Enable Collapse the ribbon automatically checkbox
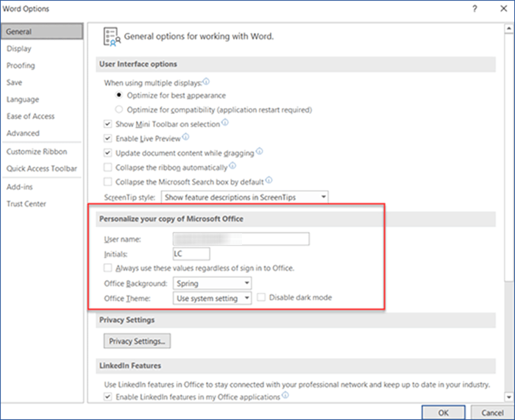This screenshot has width=515, height=420. coord(107,167)
